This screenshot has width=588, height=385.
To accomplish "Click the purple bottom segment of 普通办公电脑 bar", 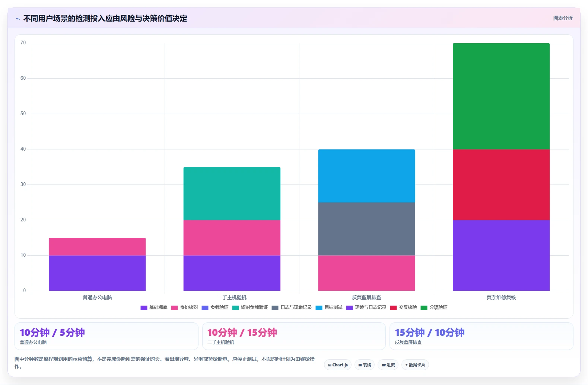I will pyautogui.click(x=97, y=273).
